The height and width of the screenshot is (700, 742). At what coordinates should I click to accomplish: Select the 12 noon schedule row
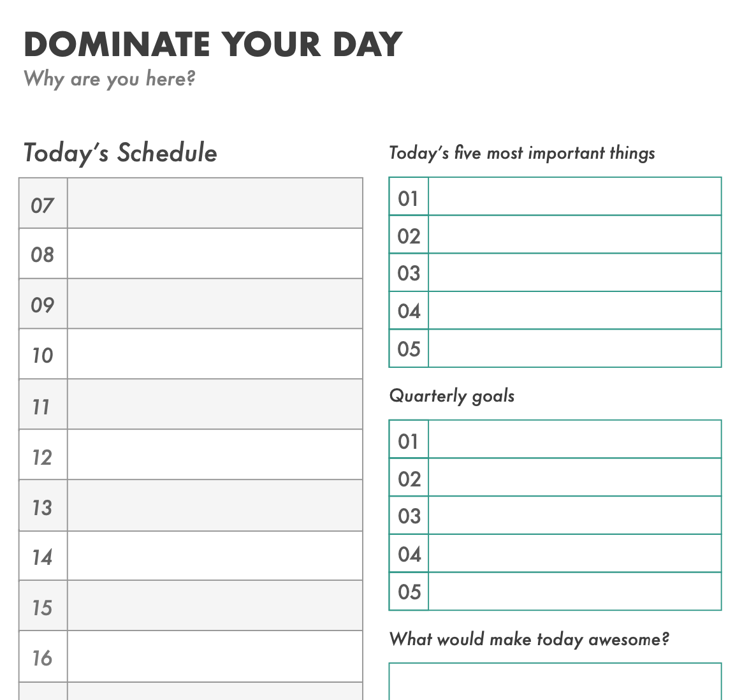click(x=215, y=455)
